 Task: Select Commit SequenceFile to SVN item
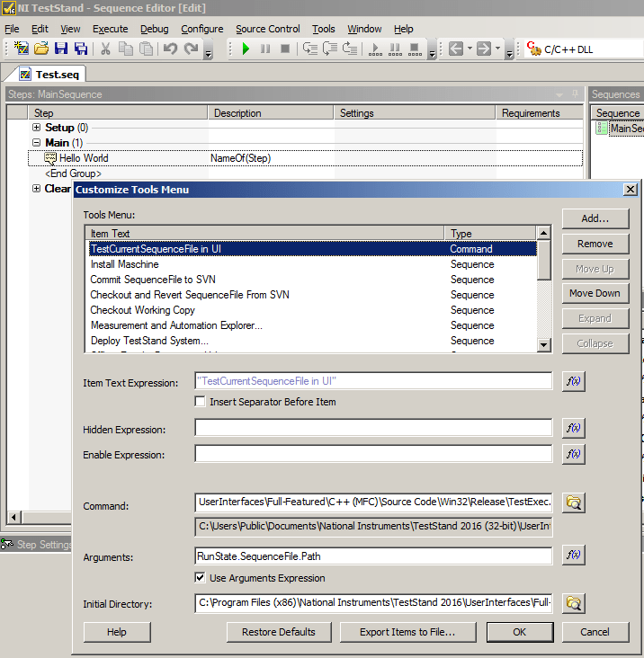[x=312, y=280]
